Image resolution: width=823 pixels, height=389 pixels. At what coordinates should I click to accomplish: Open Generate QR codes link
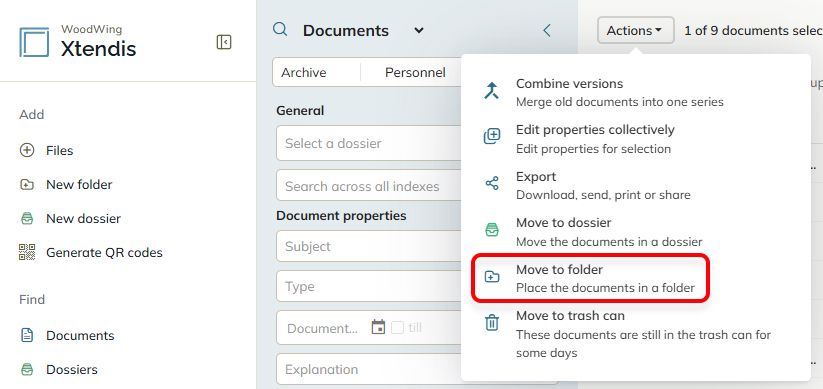coord(104,253)
